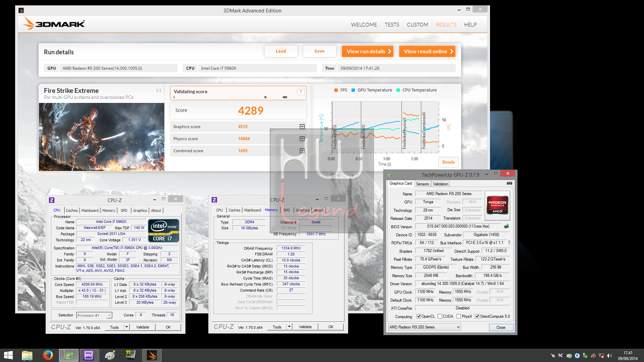
Task: Switch to GPU-Z in the taskbar
Action: [69, 355]
